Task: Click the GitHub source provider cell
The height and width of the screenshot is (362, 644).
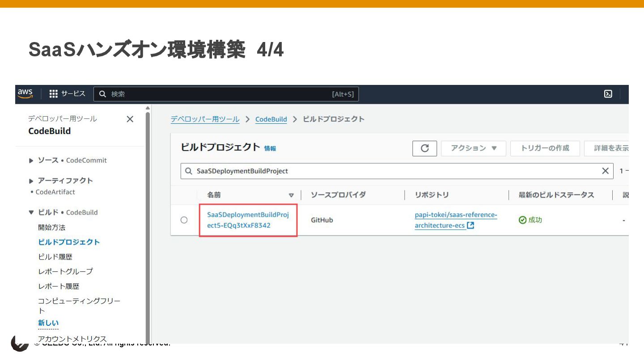Action: [x=322, y=220]
